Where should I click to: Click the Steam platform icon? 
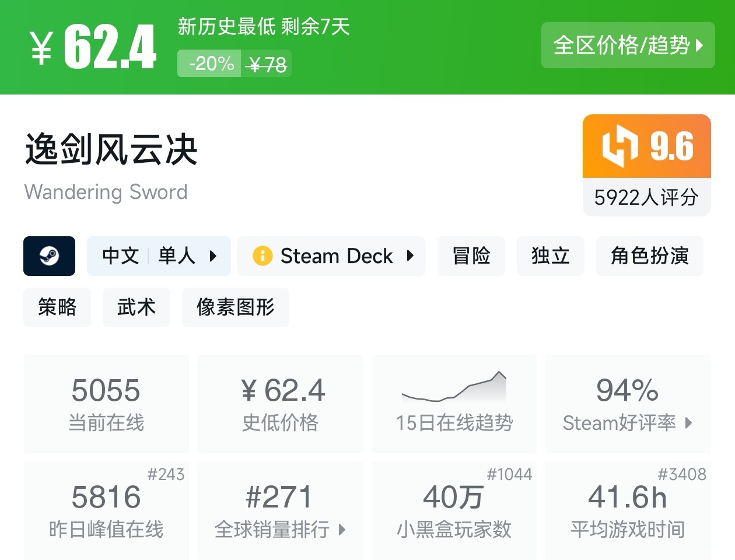(x=49, y=256)
